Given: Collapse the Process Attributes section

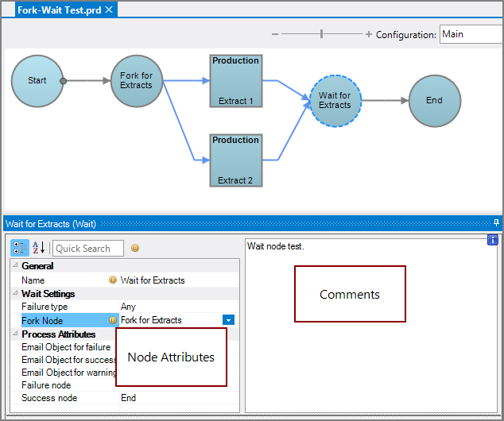Looking at the screenshot, I should click(x=15, y=334).
